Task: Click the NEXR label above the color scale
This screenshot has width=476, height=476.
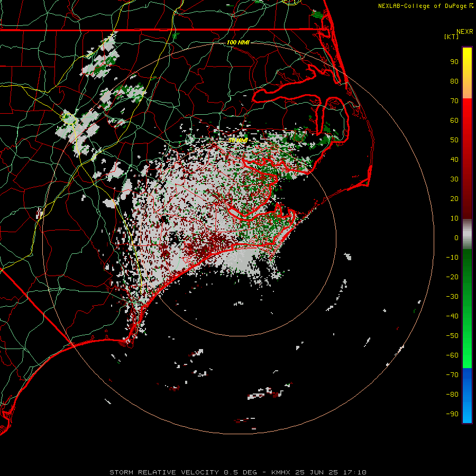Action: click(x=465, y=32)
